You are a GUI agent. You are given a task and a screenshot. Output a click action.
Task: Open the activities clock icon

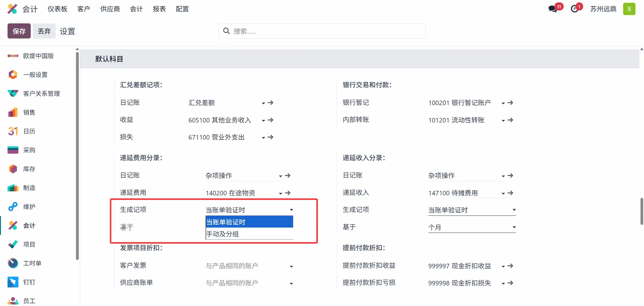tap(575, 9)
